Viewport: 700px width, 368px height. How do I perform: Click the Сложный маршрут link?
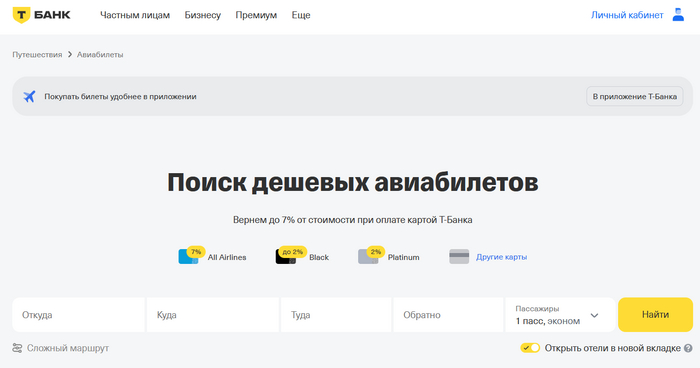68,348
